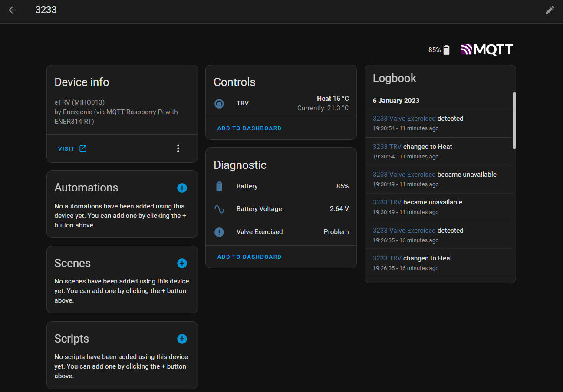563x392 pixels.
Task: Open first '3233 Valve Exercised detected' log link
Action: click(x=404, y=119)
